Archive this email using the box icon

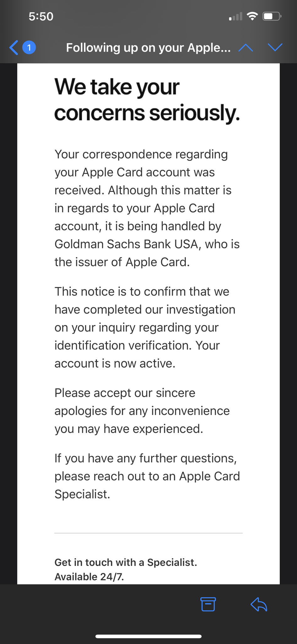point(208,604)
